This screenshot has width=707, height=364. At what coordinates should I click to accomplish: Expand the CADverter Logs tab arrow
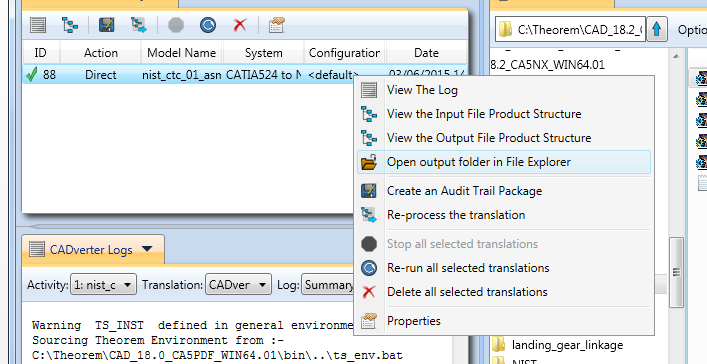pos(147,249)
